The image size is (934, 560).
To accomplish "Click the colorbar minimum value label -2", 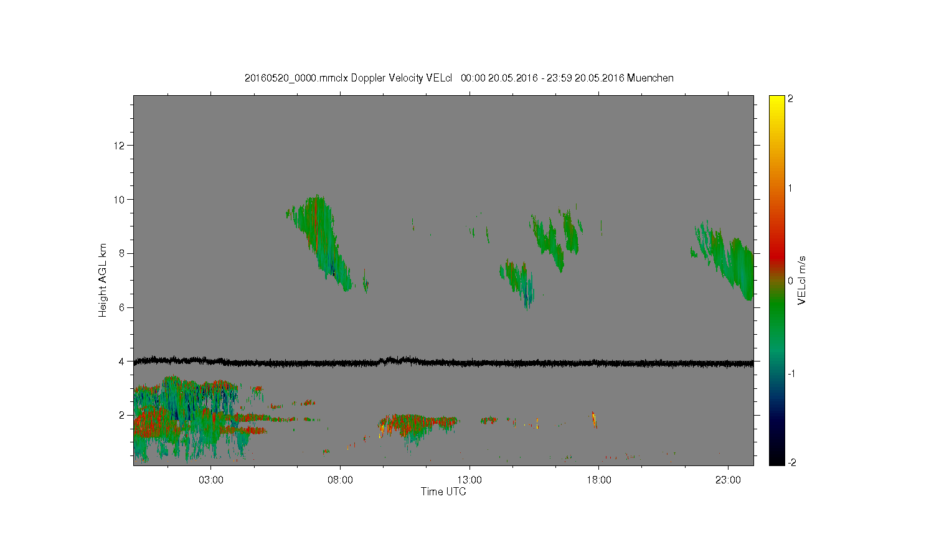I will [x=791, y=462].
